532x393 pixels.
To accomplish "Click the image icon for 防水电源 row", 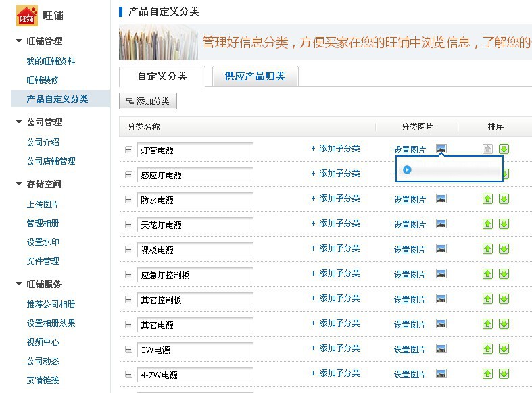I will (441, 199).
